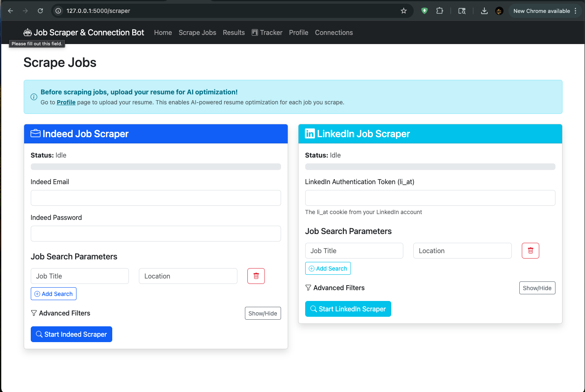
Task: Click the browser back arrow
Action: point(10,11)
